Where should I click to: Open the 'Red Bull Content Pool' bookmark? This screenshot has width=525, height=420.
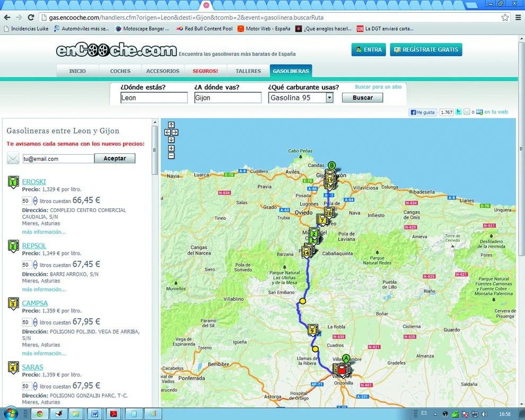tap(205, 29)
